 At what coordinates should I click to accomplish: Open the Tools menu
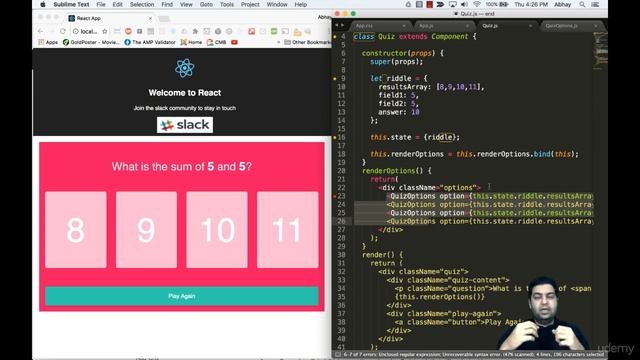tap(227, 4)
